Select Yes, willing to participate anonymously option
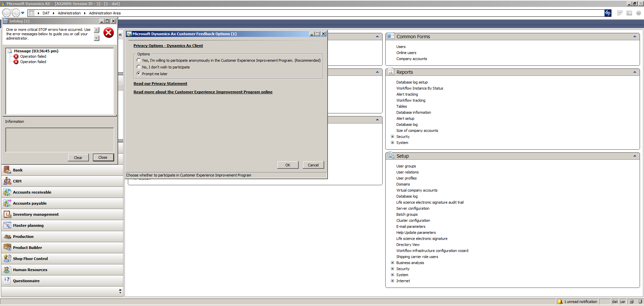 (139, 60)
